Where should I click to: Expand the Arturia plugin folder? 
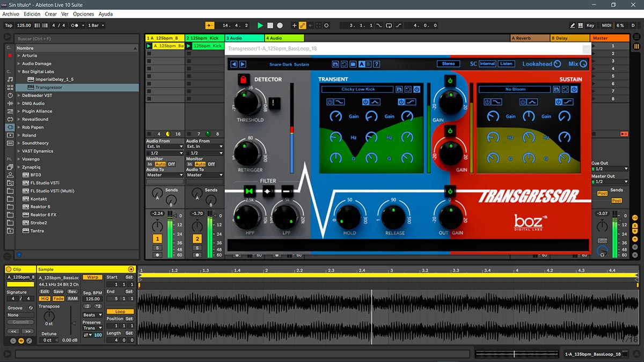point(19,55)
